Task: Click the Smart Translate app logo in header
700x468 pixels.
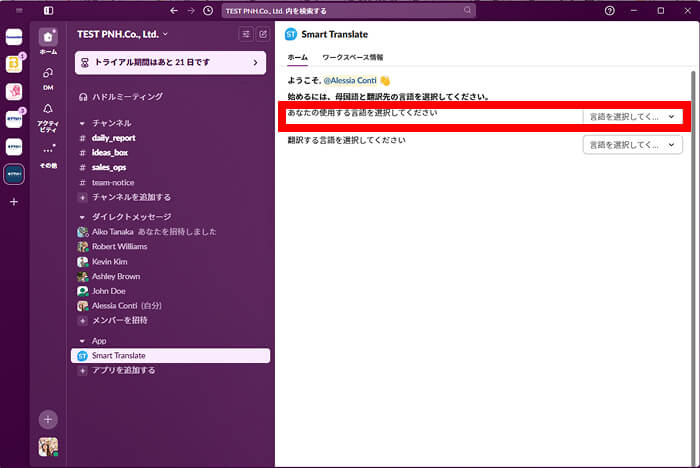Action: [291, 34]
